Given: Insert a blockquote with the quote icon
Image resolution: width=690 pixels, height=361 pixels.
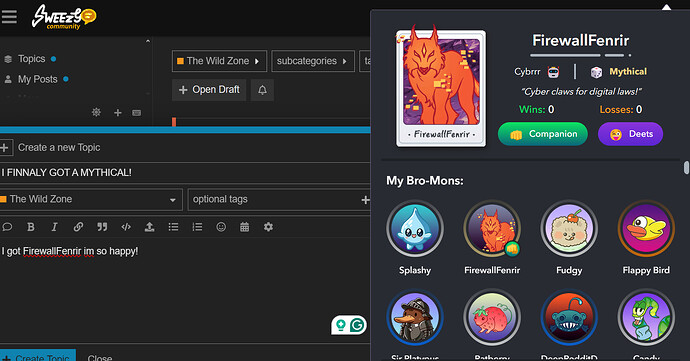Looking at the screenshot, I should pyautogui.click(x=102, y=227).
